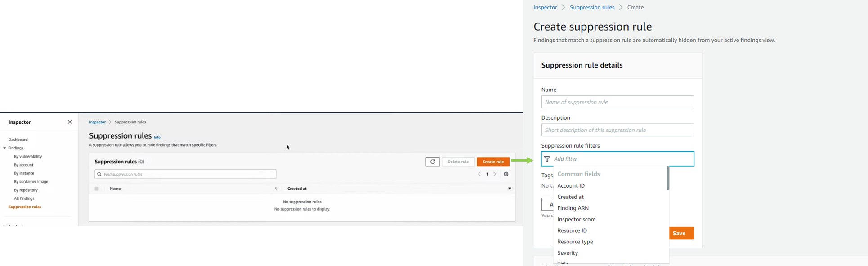Follow Suppression rules breadcrumb on Create page
The width and height of the screenshot is (868, 266).
click(592, 7)
